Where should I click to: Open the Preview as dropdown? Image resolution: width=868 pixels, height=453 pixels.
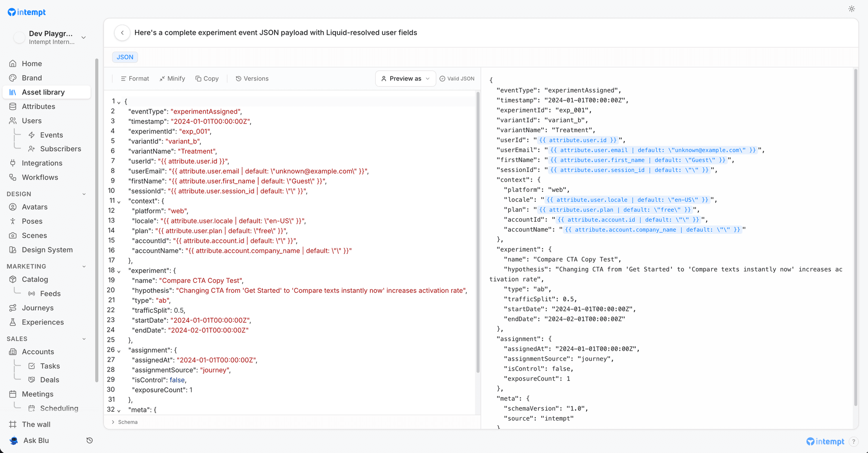click(x=406, y=79)
